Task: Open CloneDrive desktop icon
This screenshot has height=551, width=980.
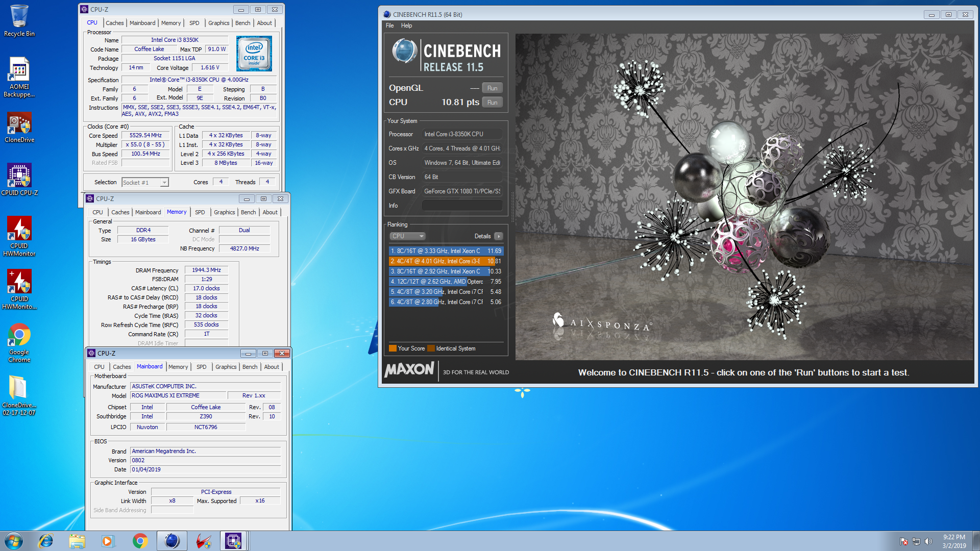Action: (19, 128)
